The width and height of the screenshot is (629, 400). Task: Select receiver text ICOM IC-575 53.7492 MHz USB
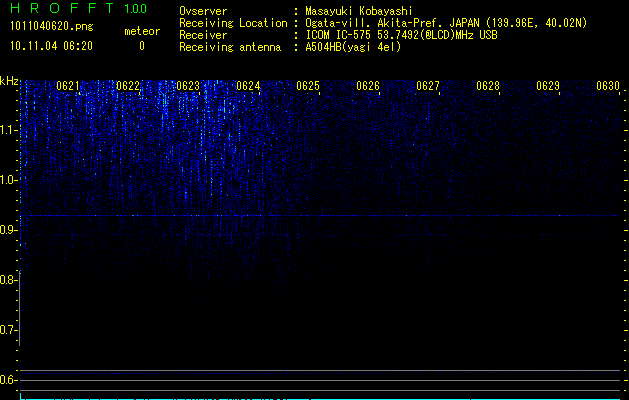pyautogui.click(x=401, y=35)
